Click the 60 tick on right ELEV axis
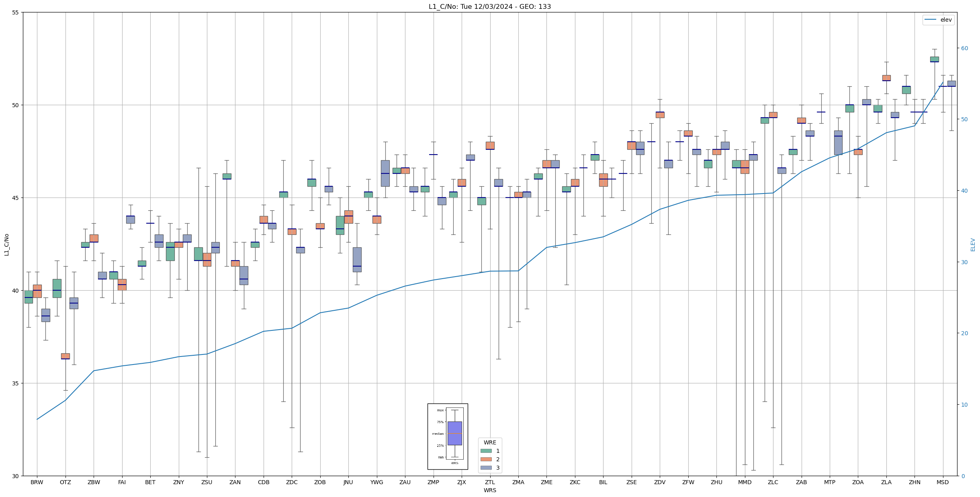This screenshot has width=980, height=497. pos(964,48)
